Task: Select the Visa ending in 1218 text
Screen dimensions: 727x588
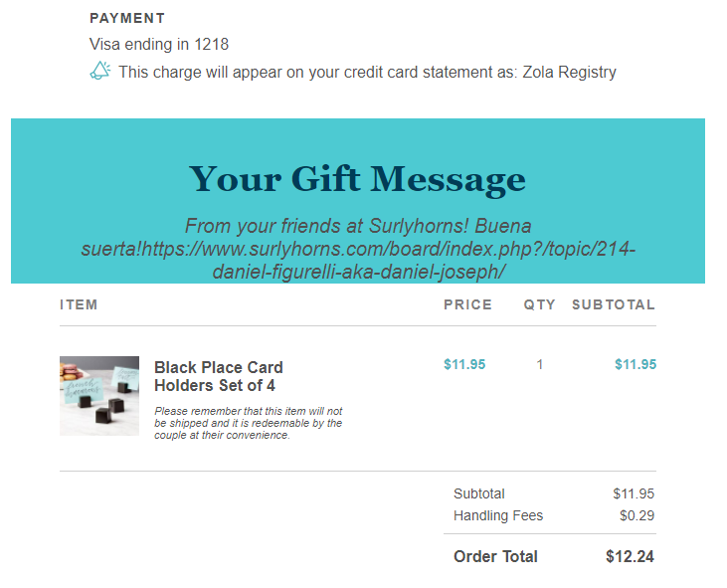Action: [159, 44]
